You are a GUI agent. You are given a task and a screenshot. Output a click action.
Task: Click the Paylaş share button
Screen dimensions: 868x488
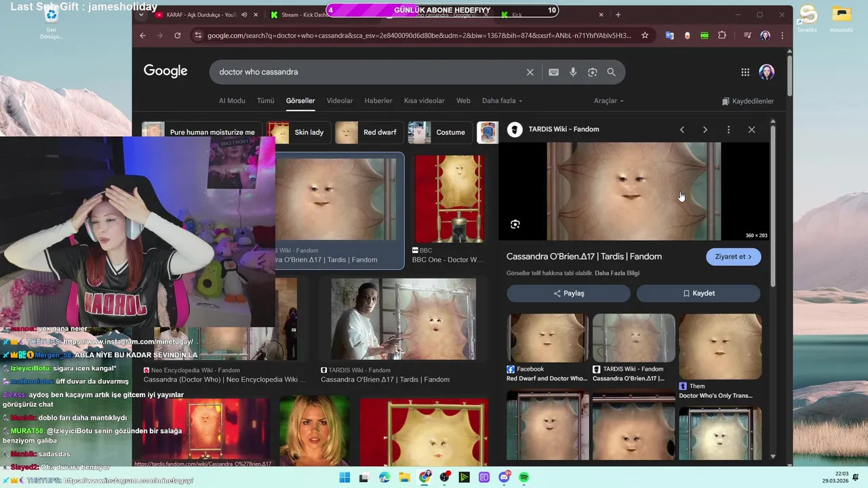[568, 293]
